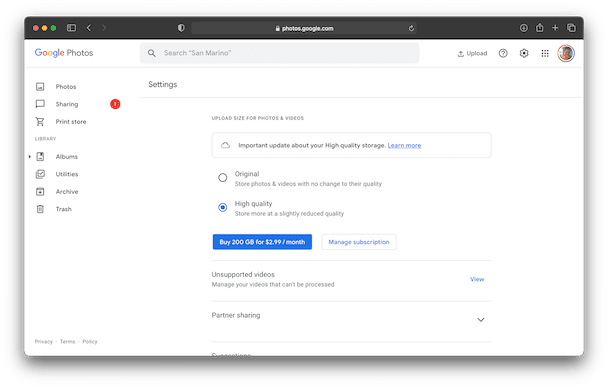Open the account profile avatar
The width and height of the screenshot is (608, 388).
point(566,53)
